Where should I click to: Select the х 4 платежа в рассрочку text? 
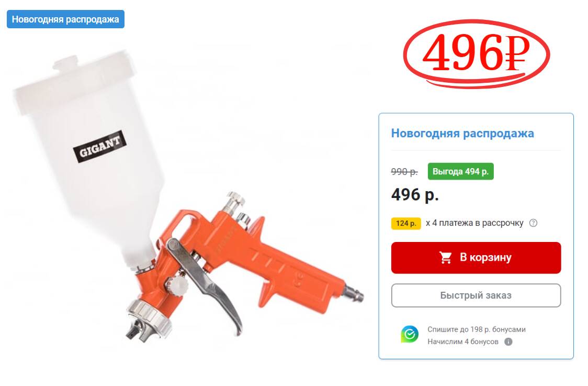(474, 223)
